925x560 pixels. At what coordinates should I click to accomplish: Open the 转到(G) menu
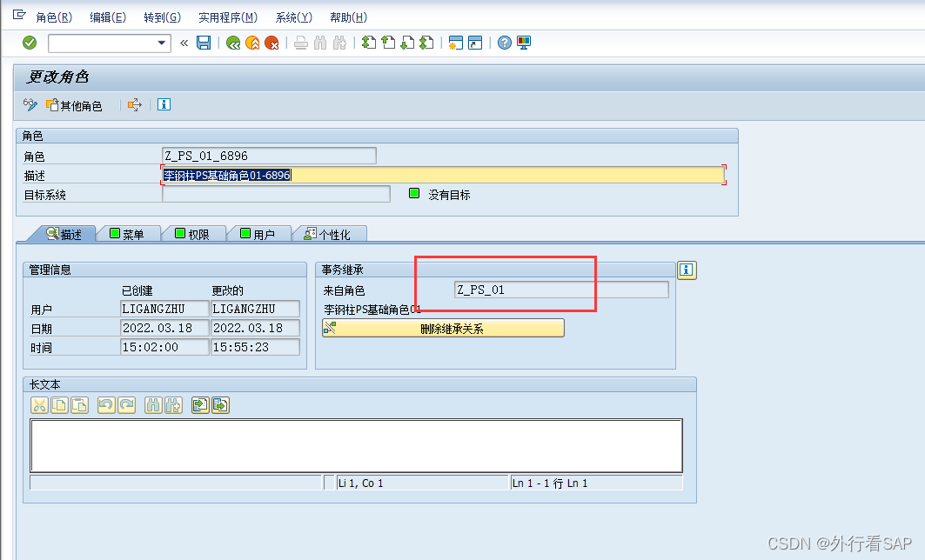(162, 17)
